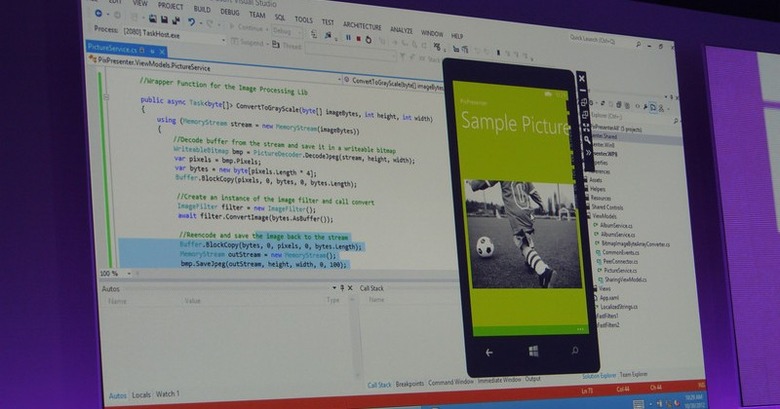Open the PROJECT menu
The height and width of the screenshot is (409, 780).
coord(171,6)
